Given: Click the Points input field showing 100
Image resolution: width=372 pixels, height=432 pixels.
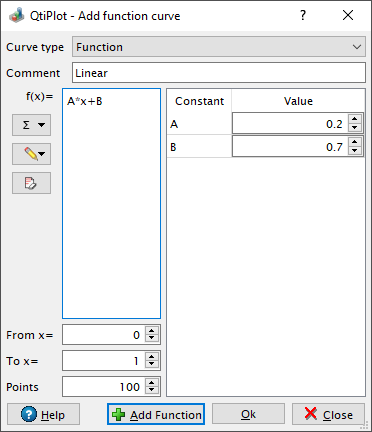Looking at the screenshot, I should [x=104, y=387].
